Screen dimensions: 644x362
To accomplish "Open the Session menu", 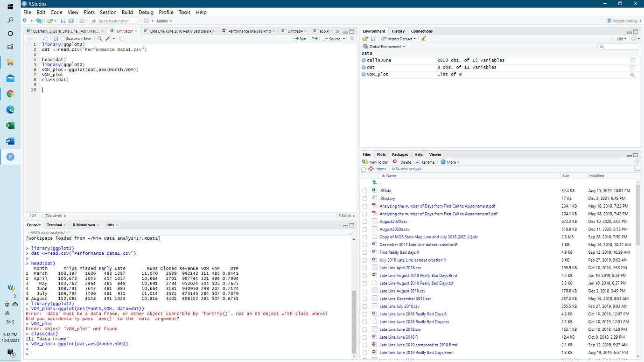I will (108, 12).
